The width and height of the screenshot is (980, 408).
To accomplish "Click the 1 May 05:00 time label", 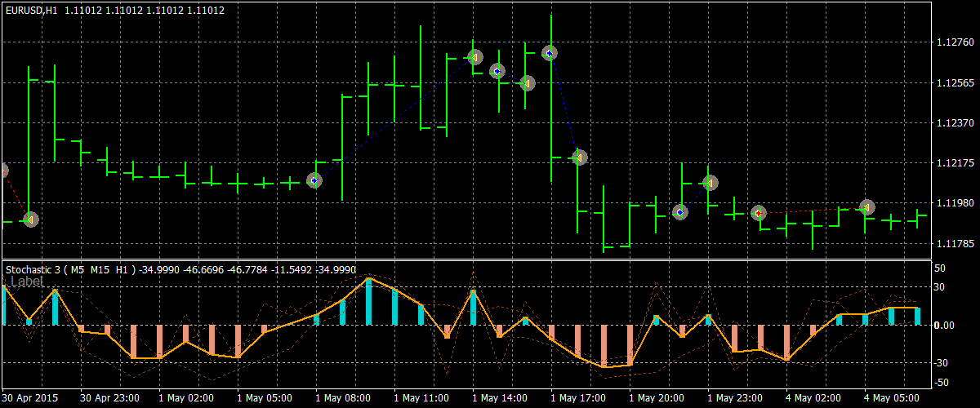I will pos(265,398).
